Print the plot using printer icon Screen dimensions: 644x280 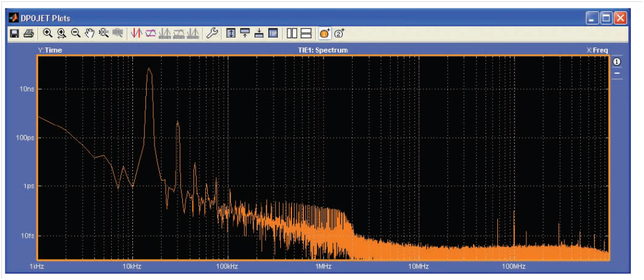(x=28, y=33)
